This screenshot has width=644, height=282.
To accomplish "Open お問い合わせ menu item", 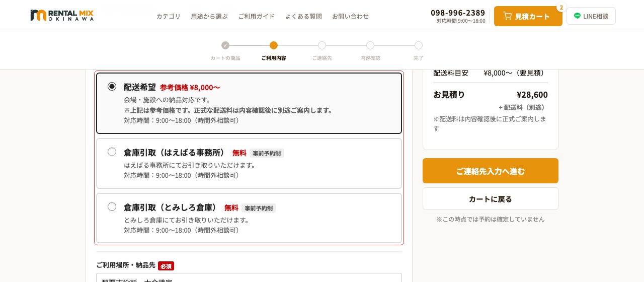I will [x=350, y=16].
